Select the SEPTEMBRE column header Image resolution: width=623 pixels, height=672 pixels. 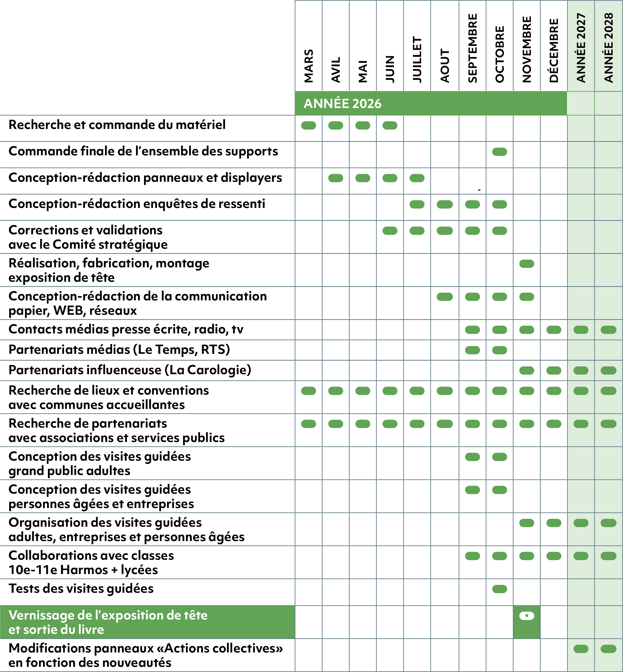tap(472, 48)
